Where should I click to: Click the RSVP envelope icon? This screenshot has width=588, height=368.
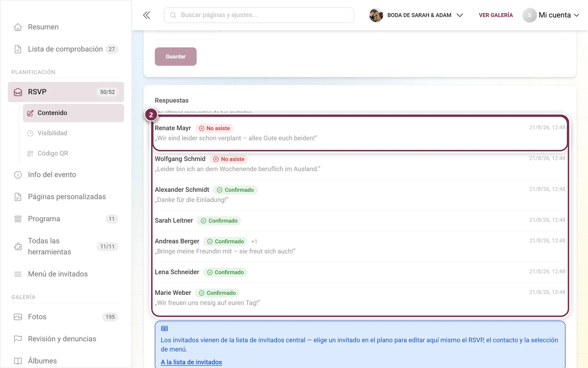[18, 92]
